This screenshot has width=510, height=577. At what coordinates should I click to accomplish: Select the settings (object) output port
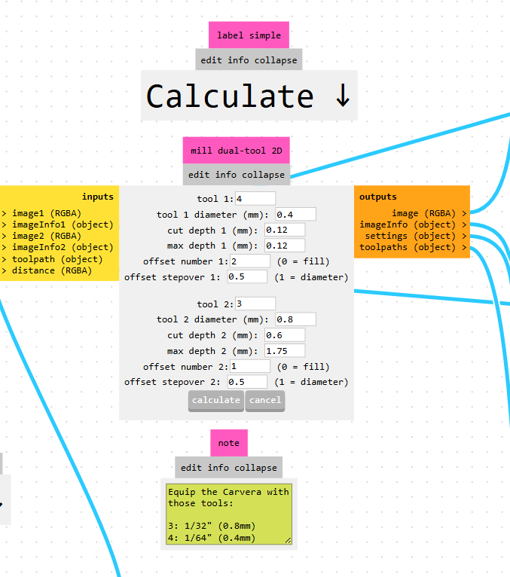coord(416,236)
